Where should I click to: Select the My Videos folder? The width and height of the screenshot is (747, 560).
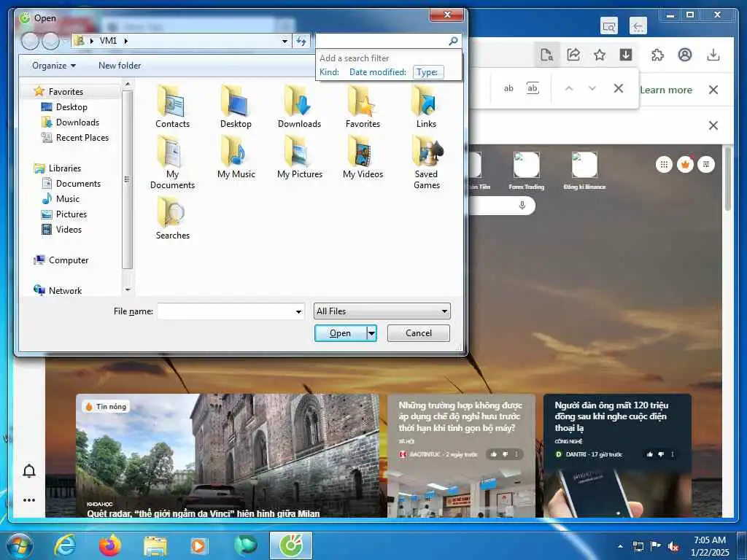363,157
